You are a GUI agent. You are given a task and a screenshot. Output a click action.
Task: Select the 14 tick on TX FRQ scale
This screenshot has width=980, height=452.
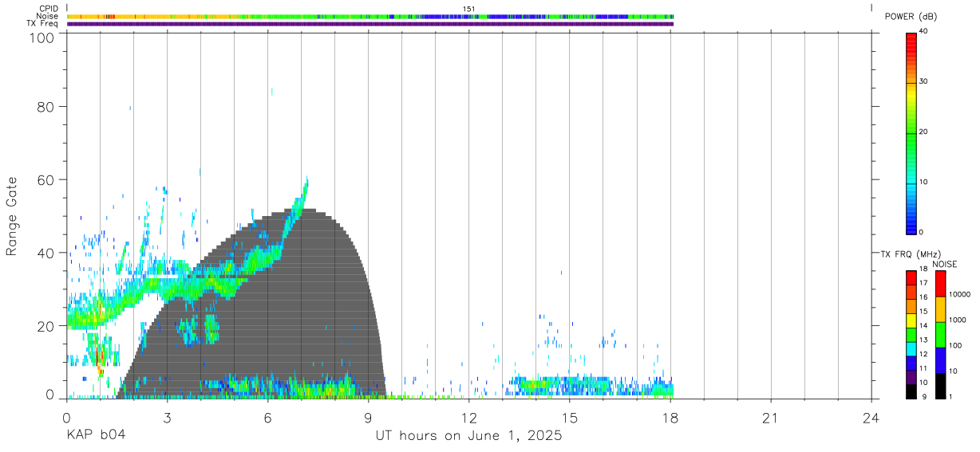pyautogui.click(x=925, y=325)
